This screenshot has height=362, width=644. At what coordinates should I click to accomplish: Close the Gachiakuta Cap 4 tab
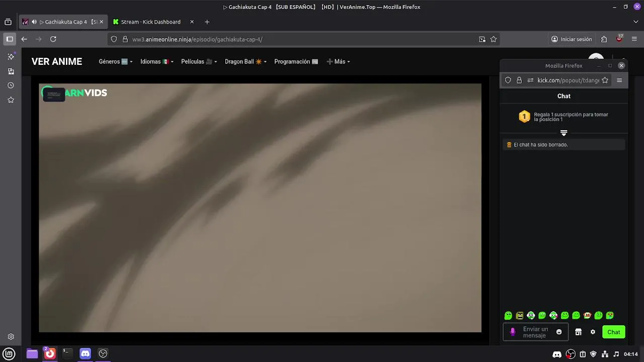(101, 22)
